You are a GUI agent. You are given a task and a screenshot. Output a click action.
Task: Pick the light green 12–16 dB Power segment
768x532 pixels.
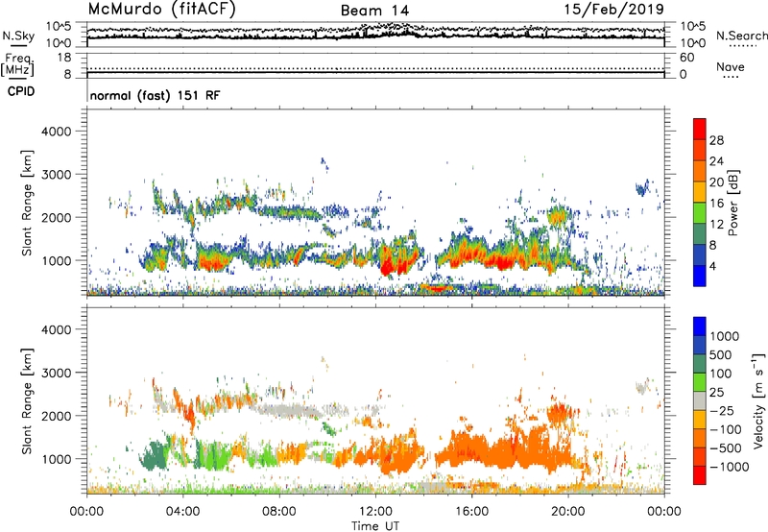coord(700,213)
